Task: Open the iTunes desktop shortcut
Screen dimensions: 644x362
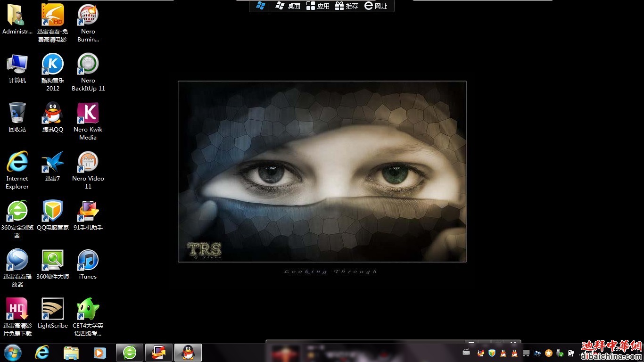Action: point(88,264)
